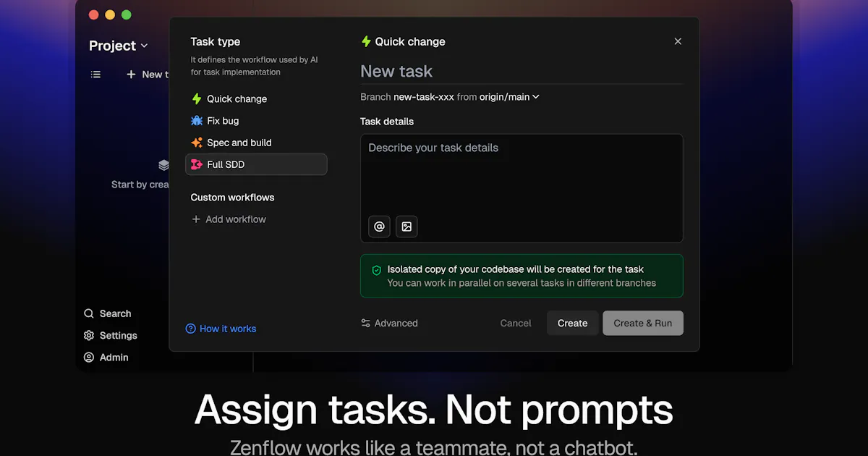Image resolution: width=868 pixels, height=456 pixels.
Task: Select the Quick change task type
Action: click(256, 99)
